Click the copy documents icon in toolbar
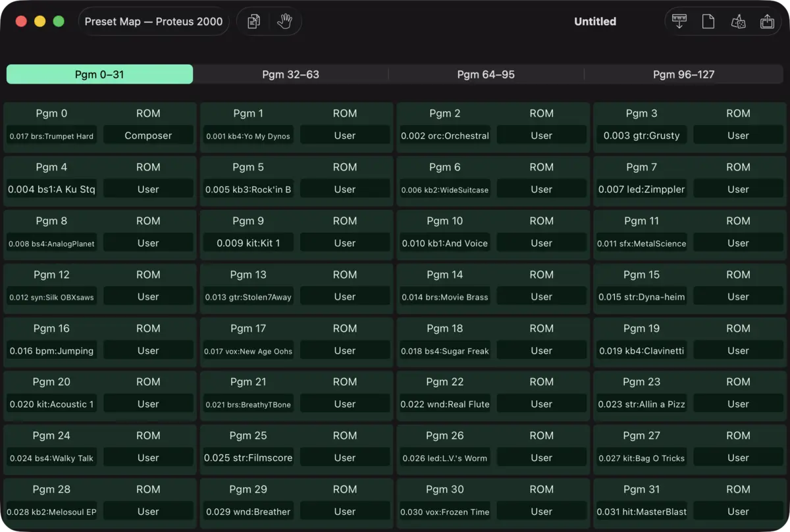Screen dimensions: 790x532 253,22
